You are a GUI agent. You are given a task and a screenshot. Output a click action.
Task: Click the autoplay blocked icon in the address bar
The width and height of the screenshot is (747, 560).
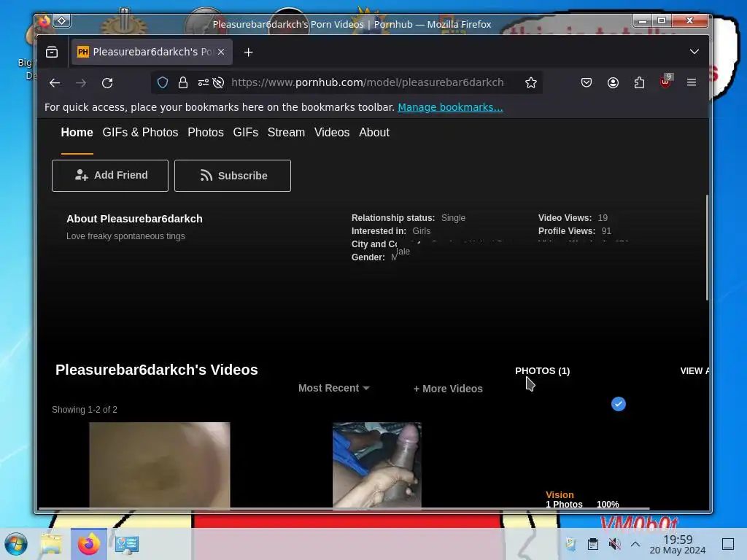tap(218, 83)
